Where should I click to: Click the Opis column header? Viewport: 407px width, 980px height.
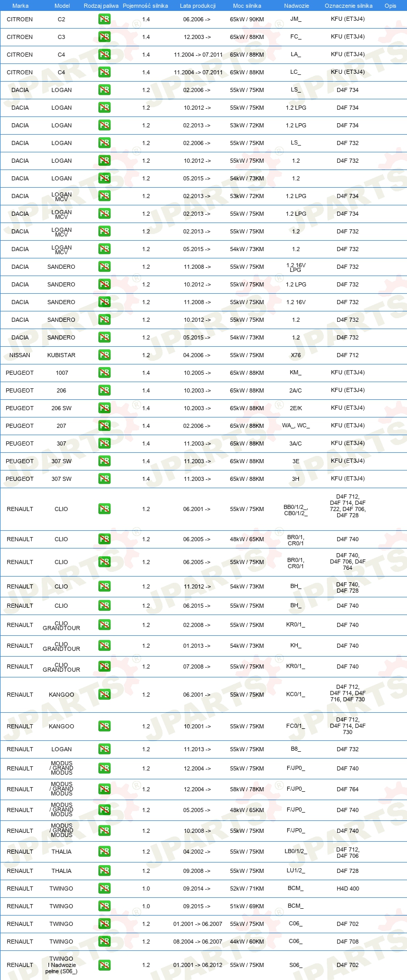pyautogui.click(x=390, y=6)
